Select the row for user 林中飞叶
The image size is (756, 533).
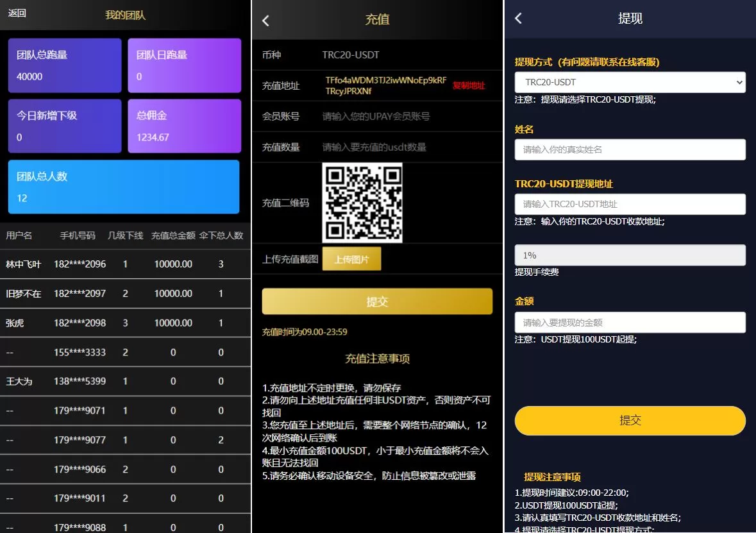pos(125,264)
